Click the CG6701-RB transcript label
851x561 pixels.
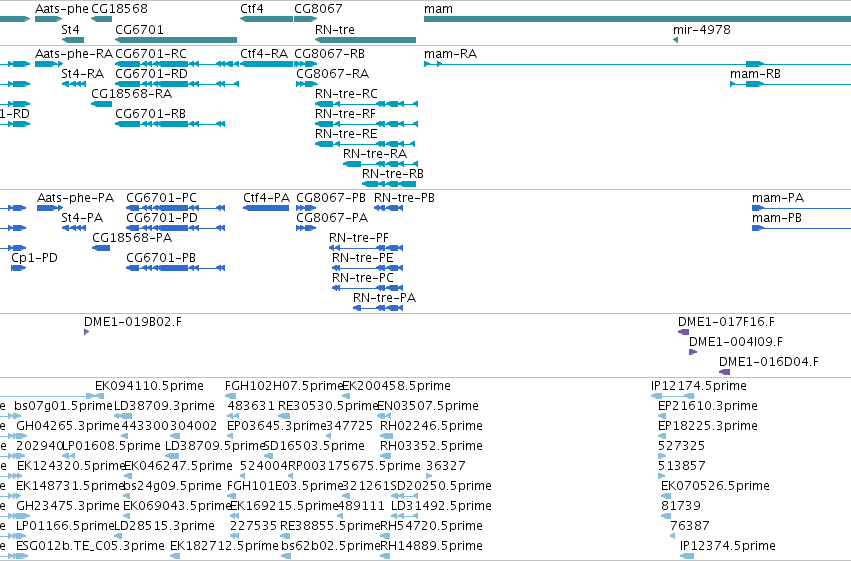(150, 114)
